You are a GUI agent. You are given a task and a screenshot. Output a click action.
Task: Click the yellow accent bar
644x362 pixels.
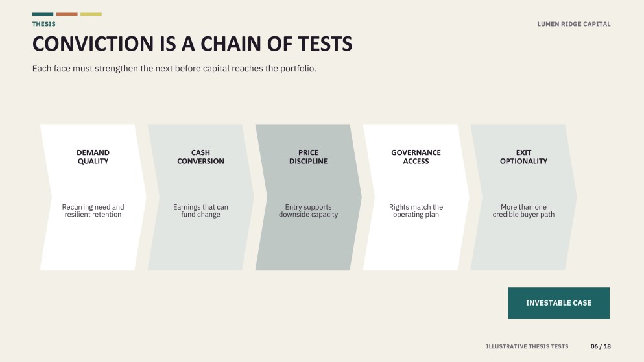pos(91,14)
